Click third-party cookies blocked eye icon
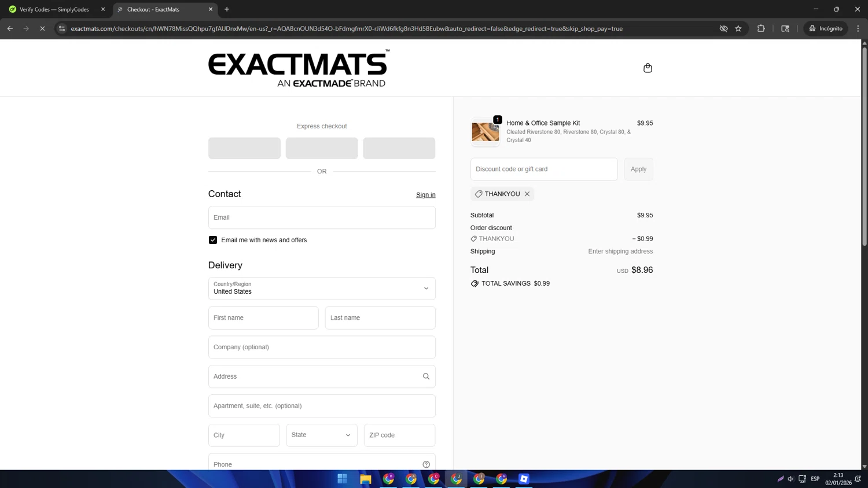Viewport: 868px width, 488px height. [723, 28]
